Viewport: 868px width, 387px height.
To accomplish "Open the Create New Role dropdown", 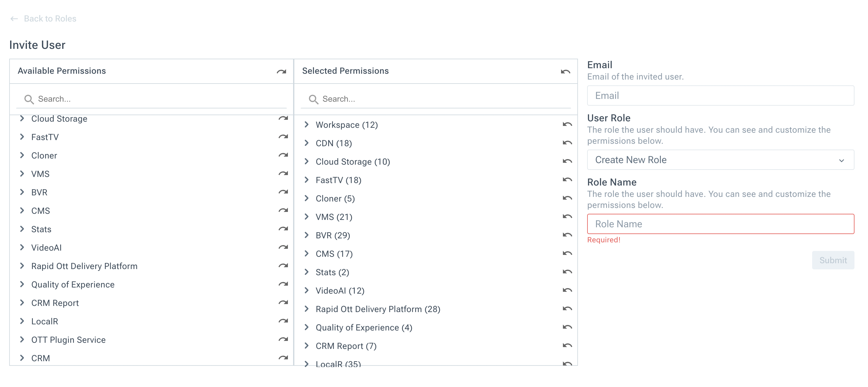I will click(720, 160).
